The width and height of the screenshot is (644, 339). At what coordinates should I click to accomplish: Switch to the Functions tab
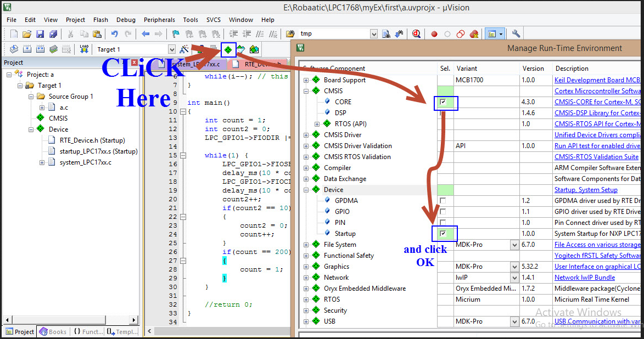(x=87, y=332)
